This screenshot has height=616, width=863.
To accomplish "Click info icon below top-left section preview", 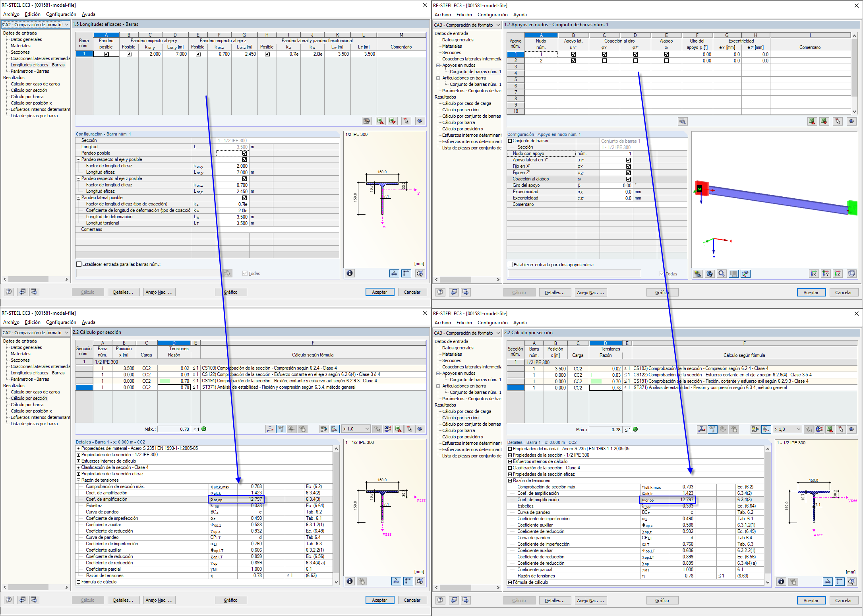I will click(349, 273).
